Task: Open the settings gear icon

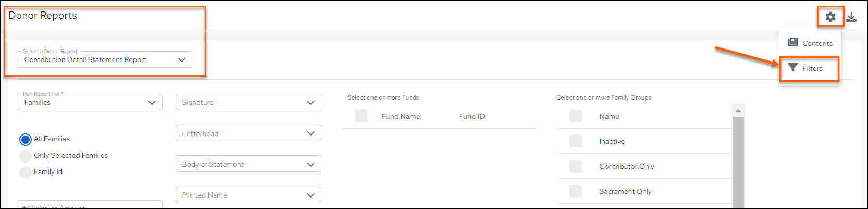Action: [830, 17]
